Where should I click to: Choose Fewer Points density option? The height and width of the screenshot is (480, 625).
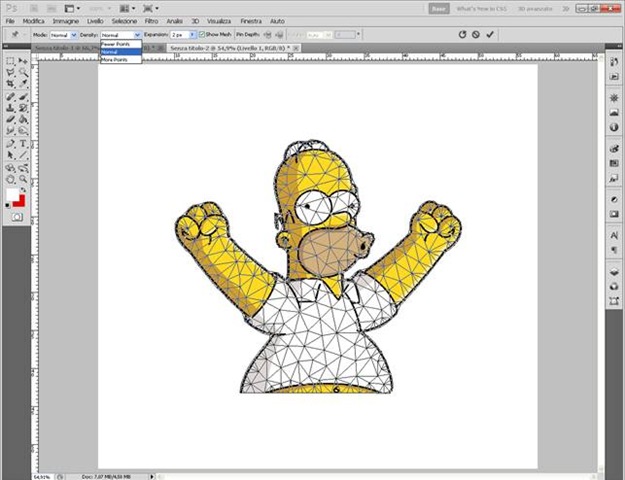click(x=121, y=44)
